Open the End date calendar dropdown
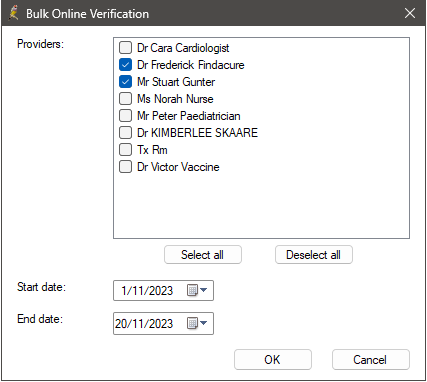This screenshot has height=382, width=427. click(197, 323)
